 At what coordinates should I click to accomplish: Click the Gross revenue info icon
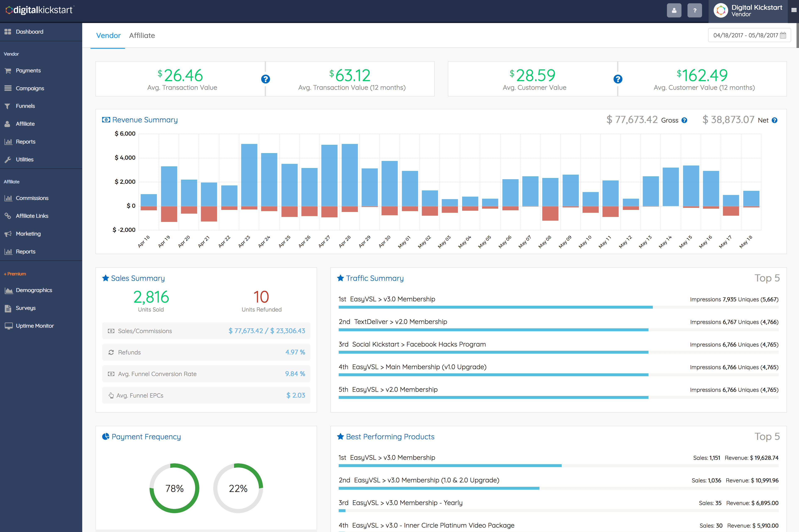pyautogui.click(x=684, y=121)
